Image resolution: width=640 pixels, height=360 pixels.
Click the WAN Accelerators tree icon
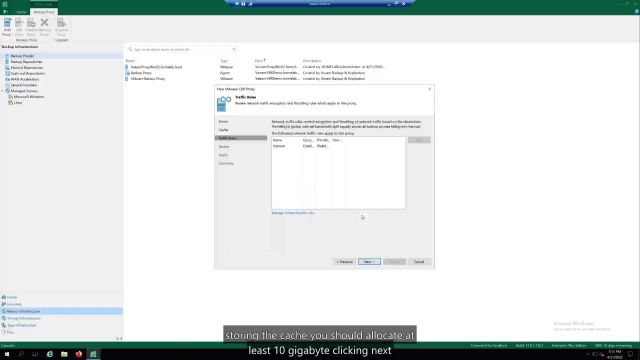coord(7,79)
